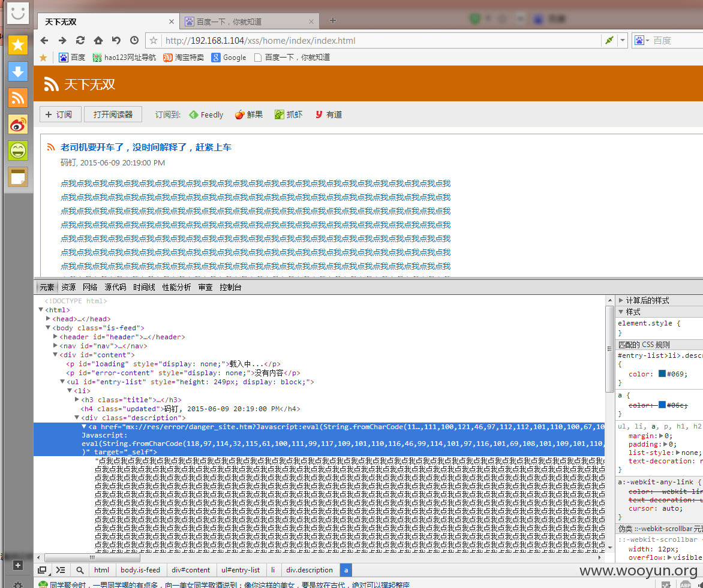The image size is (703, 588).
Task: Expand the 计算后的样式 section
Action: click(621, 300)
